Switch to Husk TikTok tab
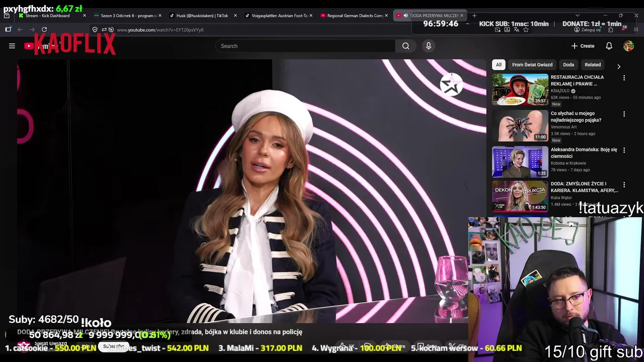Image resolution: width=644 pixels, height=362 pixels. [x=203, y=16]
